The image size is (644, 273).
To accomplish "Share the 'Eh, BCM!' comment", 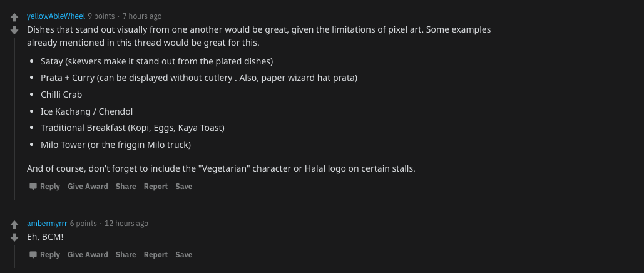I will point(126,254).
